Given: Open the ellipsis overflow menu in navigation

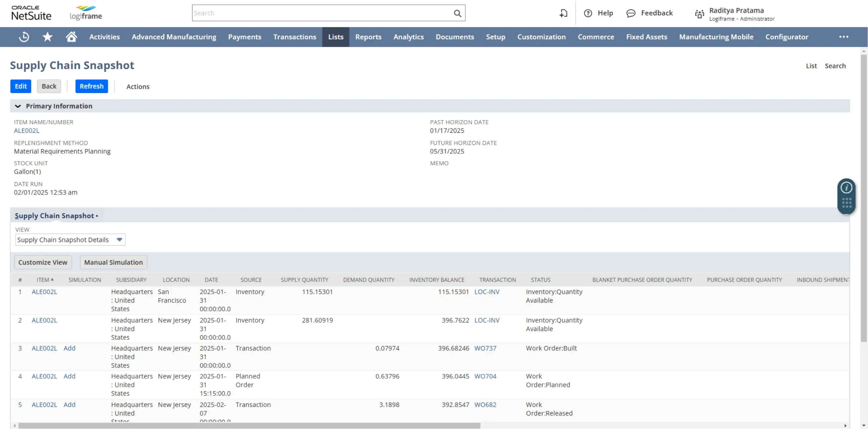Looking at the screenshot, I should (x=844, y=37).
